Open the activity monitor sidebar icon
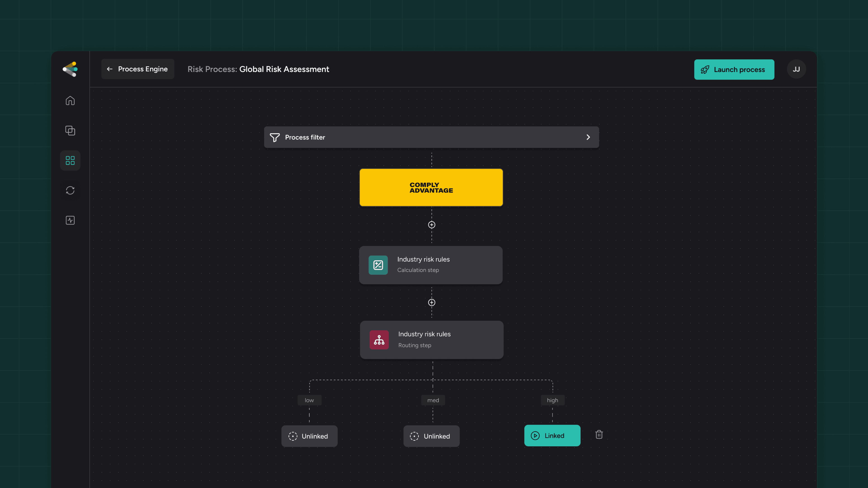 70,220
